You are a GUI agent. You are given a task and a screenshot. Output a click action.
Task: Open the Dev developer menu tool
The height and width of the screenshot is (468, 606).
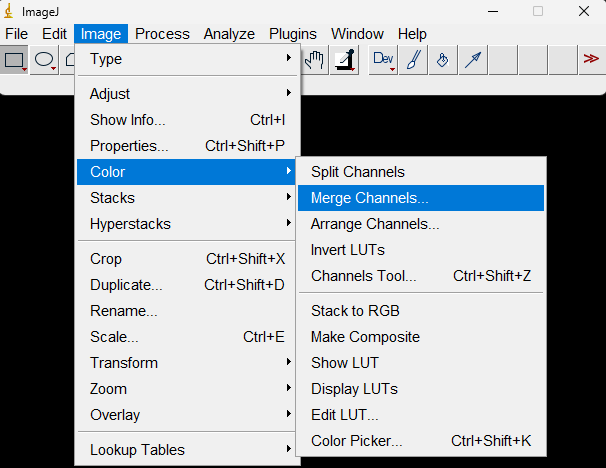(383, 60)
